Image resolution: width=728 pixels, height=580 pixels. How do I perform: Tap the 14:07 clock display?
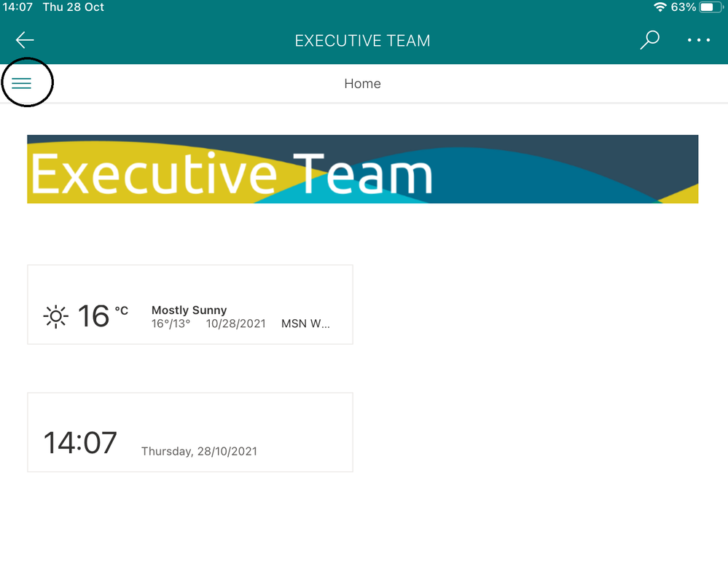[80, 442]
